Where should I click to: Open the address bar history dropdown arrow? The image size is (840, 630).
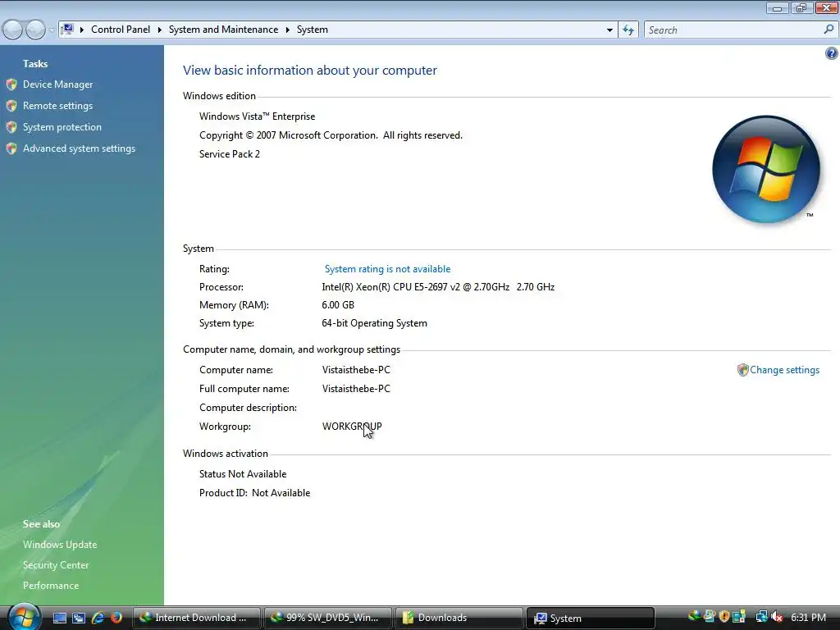(609, 30)
